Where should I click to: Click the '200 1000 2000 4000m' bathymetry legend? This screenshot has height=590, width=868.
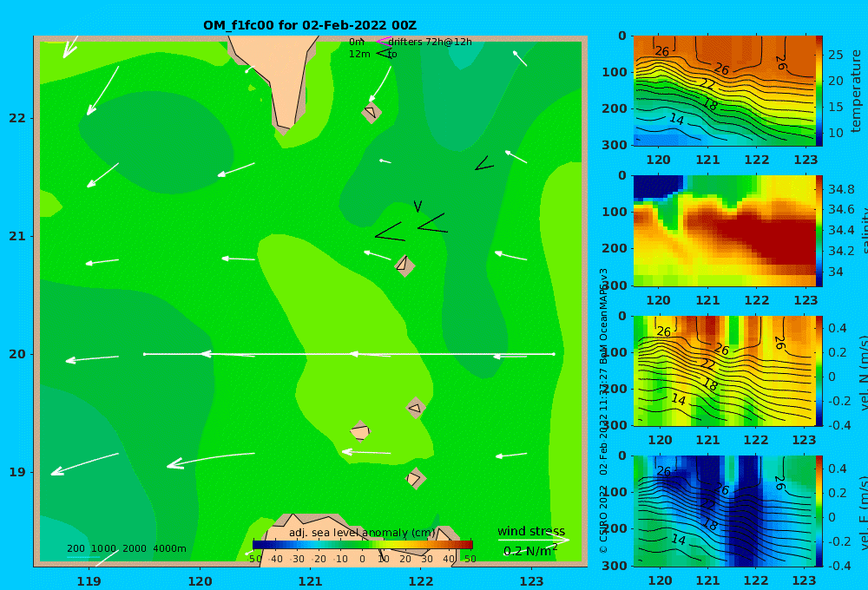pyautogui.click(x=127, y=548)
